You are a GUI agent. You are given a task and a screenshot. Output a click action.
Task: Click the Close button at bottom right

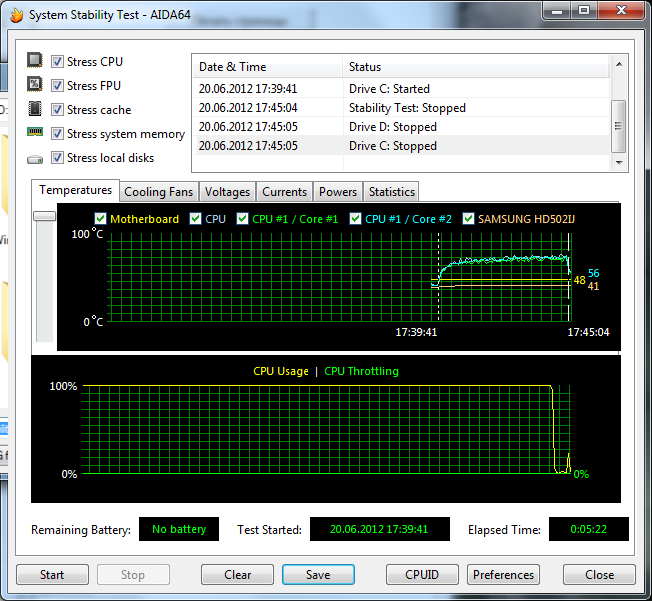(x=599, y=575)
